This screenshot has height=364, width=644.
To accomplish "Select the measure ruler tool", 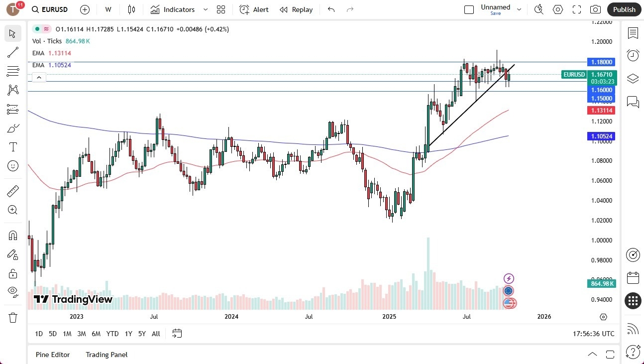I will coord(13,191).
